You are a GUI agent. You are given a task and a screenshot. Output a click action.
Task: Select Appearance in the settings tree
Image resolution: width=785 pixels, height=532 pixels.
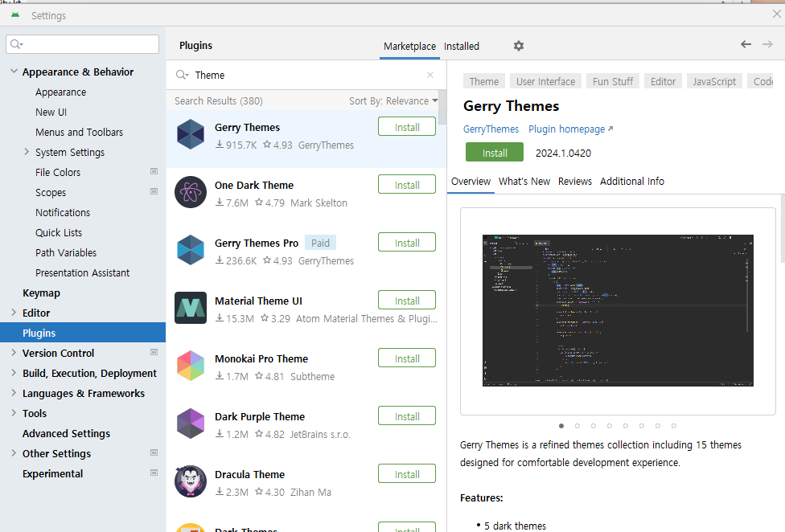pyautogui.click(x=60, y=92)
